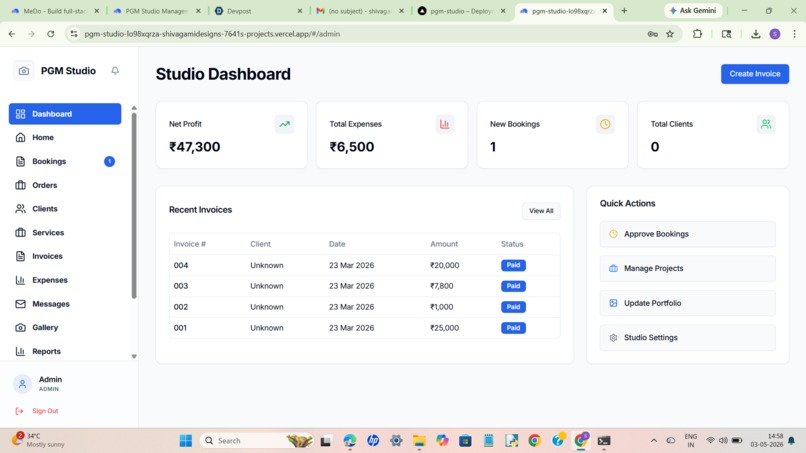Click the Sign Out link
The image size is (806, 453).
[x=45, y=411]
